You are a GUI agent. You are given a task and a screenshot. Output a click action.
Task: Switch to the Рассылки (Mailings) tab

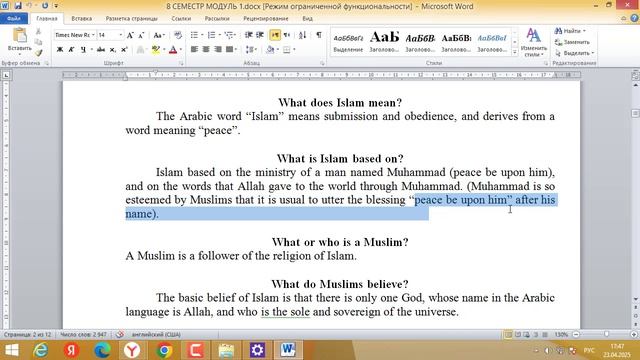tap(217, 18)
